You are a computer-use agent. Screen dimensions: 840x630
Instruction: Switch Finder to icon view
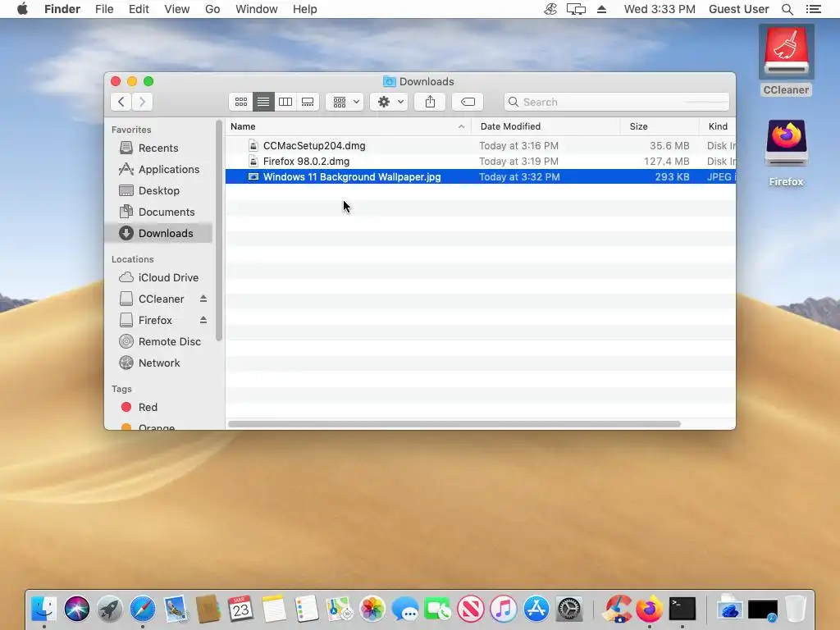(x=241, y=102)
